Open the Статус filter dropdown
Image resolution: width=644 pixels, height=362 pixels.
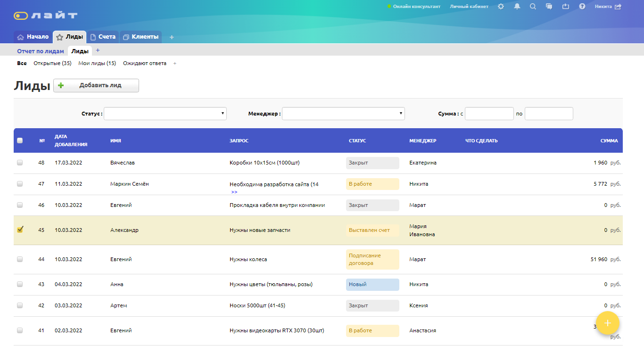click(x=165, y=114)
